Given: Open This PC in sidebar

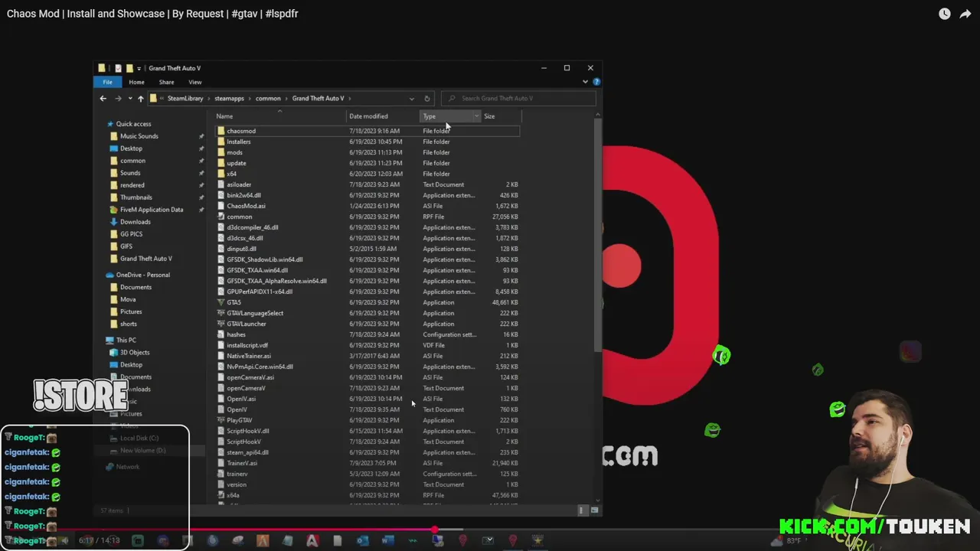Looking at the screenshot, I should (126, 341).
